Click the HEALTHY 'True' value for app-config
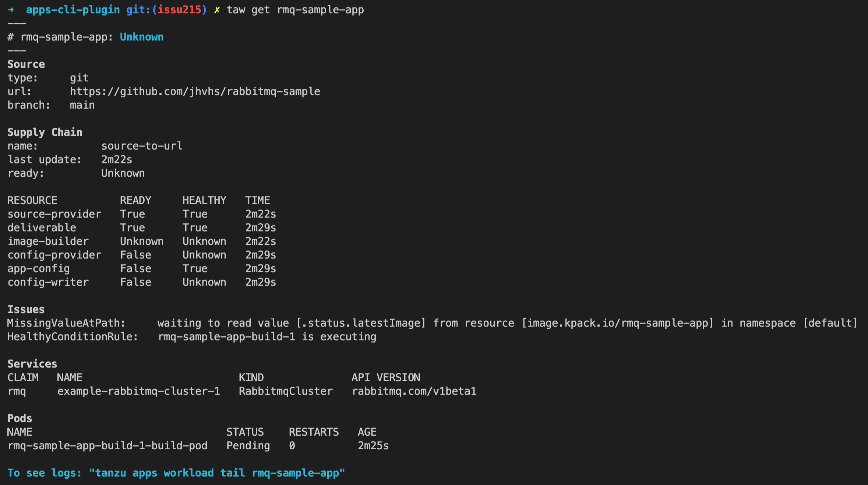This screenshot has height=485, width=868. [x=195, y=269]
